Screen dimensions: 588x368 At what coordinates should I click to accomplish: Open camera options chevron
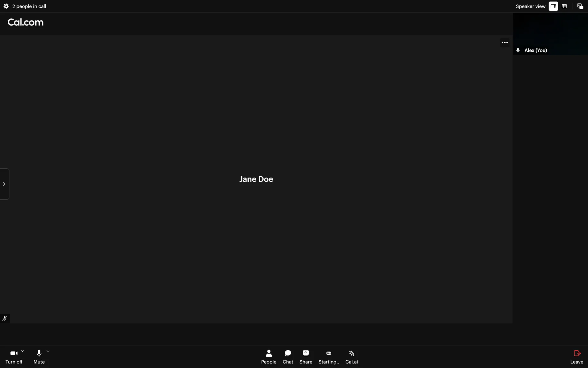click(23, 351)
